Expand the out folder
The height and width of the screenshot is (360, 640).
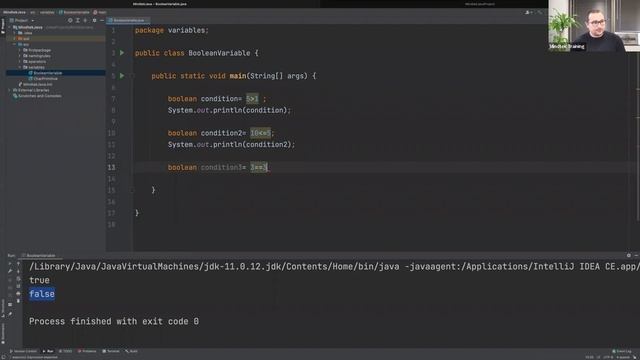pyautogui.click(x=15, y=39)
